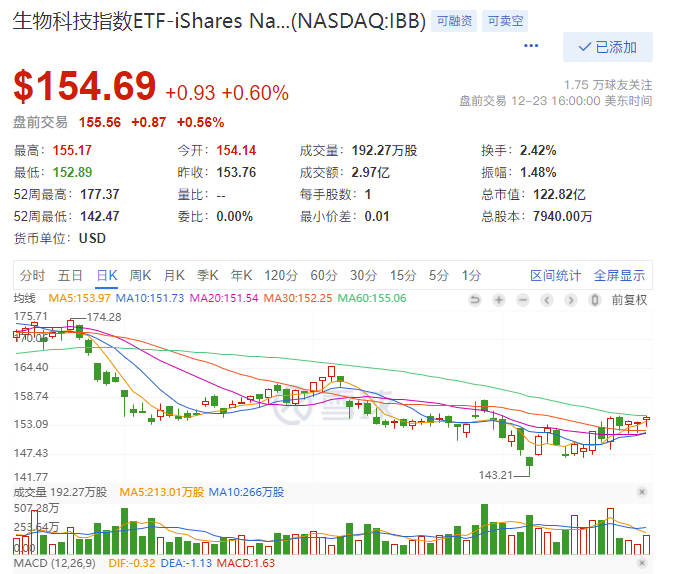This screenshot has width=673, height=574.
Task: Switch to the 五日 chart tab
Action: pos(70,275)
